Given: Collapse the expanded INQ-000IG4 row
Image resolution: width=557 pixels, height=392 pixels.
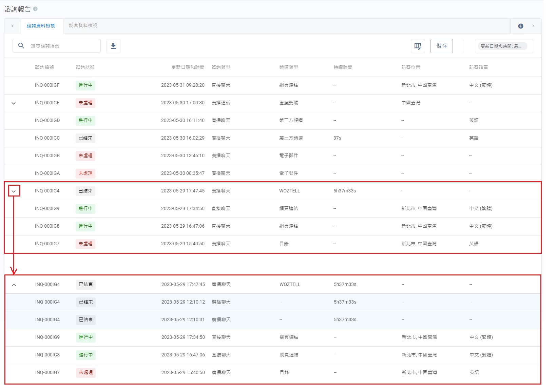Looking at the screenshot, I should (x=14, y=285).
